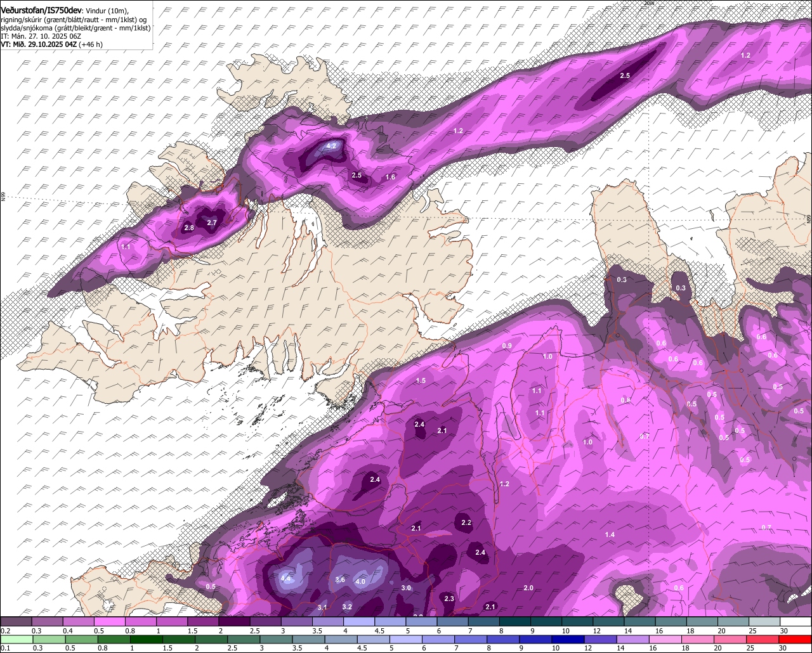This screenshot has height=653, width=812.
Task: Click the 0.8 value label on the map
Action: click(625, 400)
